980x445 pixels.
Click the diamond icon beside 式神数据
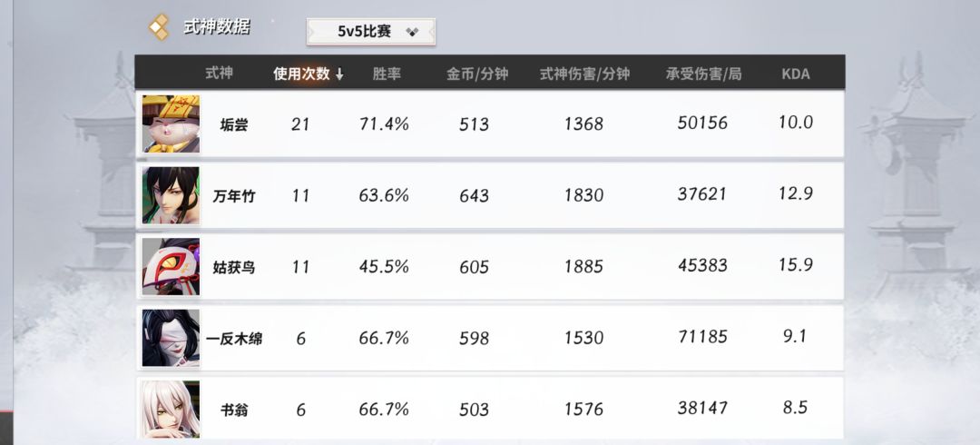160,27
